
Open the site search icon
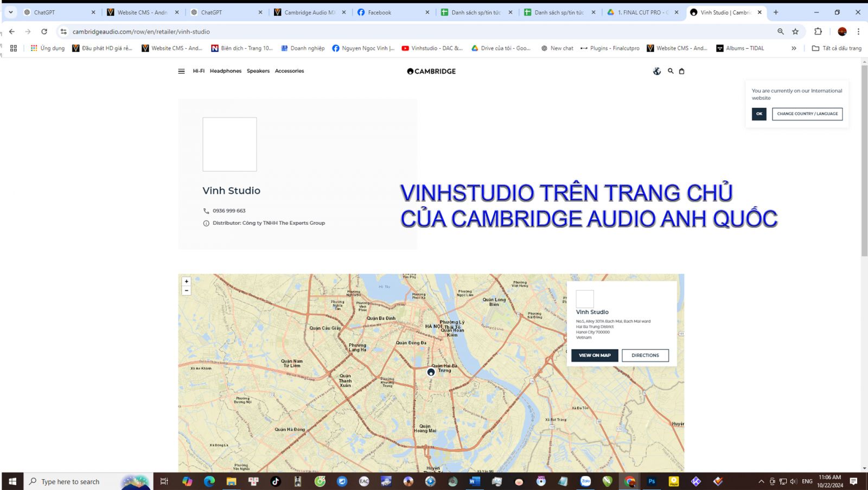coord(671,71)
